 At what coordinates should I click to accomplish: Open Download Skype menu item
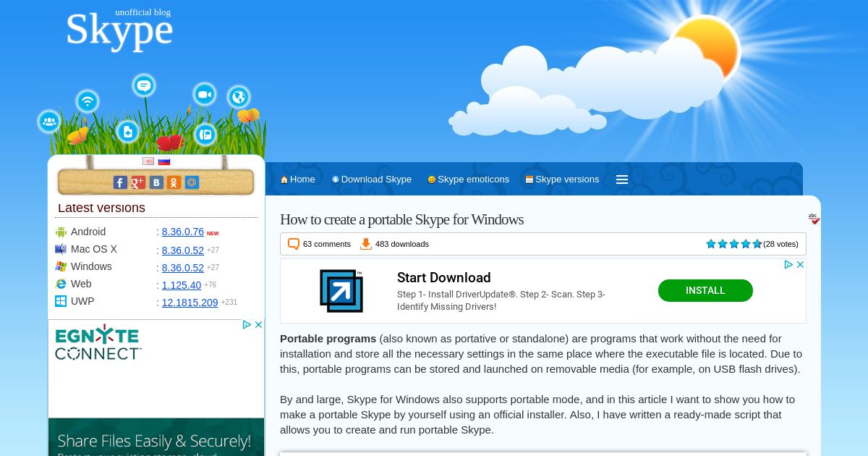pyautogui.click(x=372, y=180)
